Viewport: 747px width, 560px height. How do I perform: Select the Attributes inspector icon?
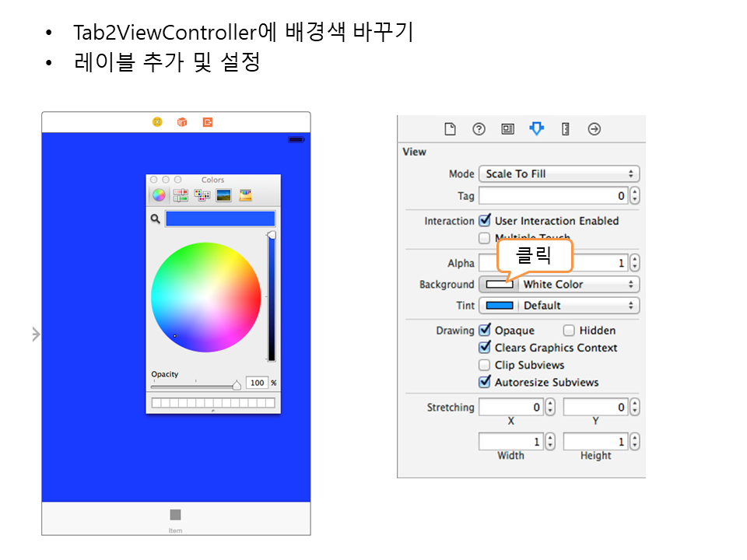pos(536,129)
